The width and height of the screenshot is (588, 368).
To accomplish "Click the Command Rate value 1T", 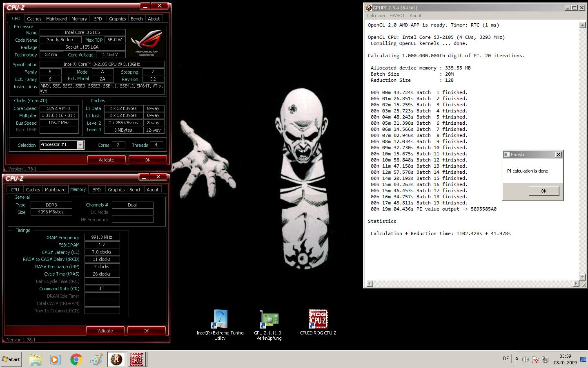I will coord(102,289).
